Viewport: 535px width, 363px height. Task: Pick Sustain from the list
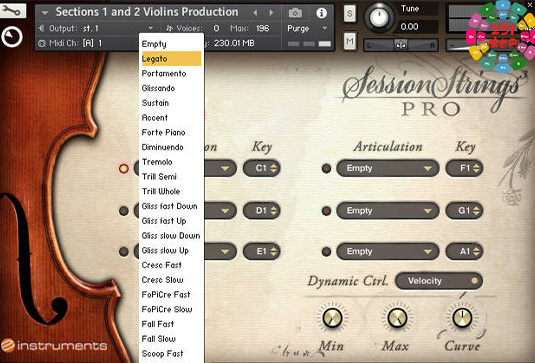[171, 103]
